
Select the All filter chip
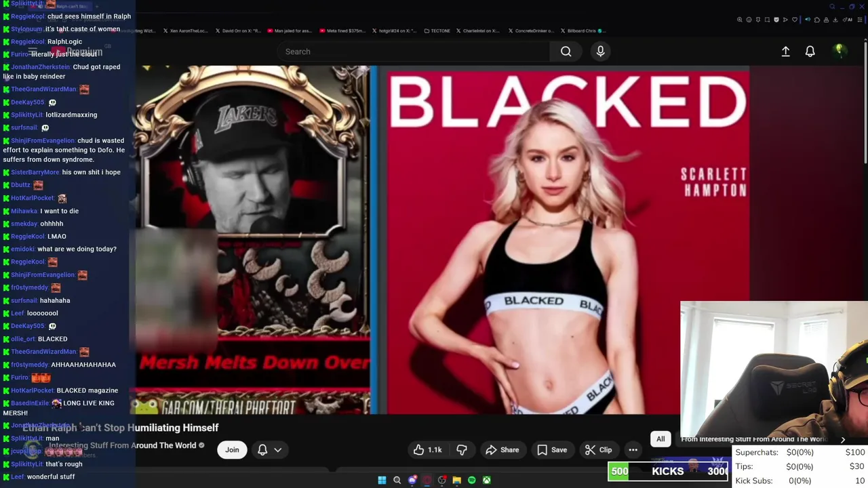click(x=660, y=439)
